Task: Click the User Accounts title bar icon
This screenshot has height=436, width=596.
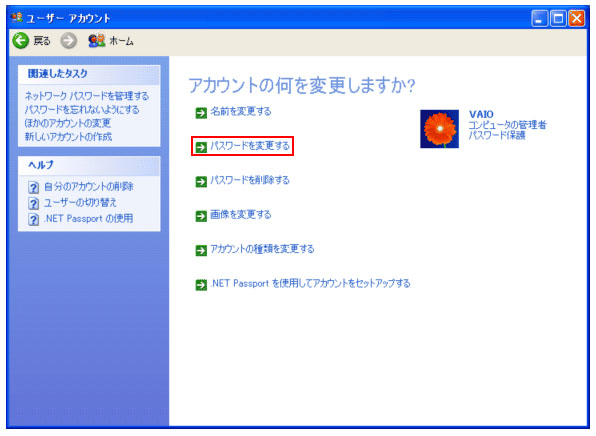Action: [x=17, y=17]
